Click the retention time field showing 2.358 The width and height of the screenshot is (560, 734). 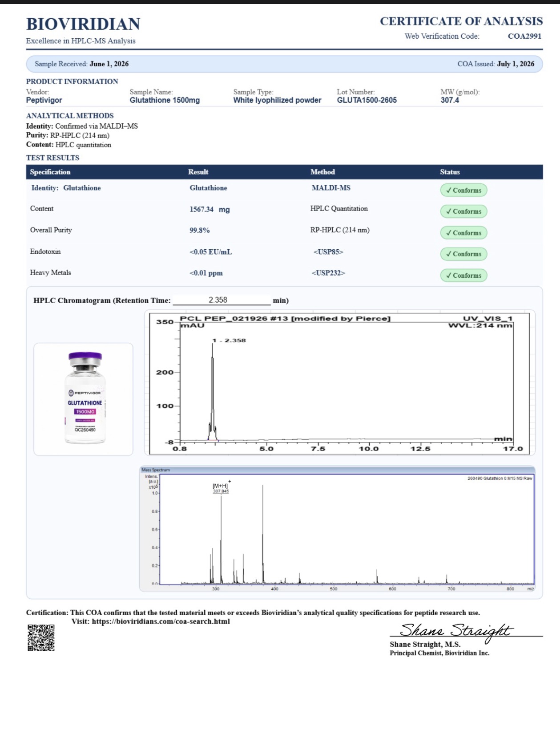point(222,300)
